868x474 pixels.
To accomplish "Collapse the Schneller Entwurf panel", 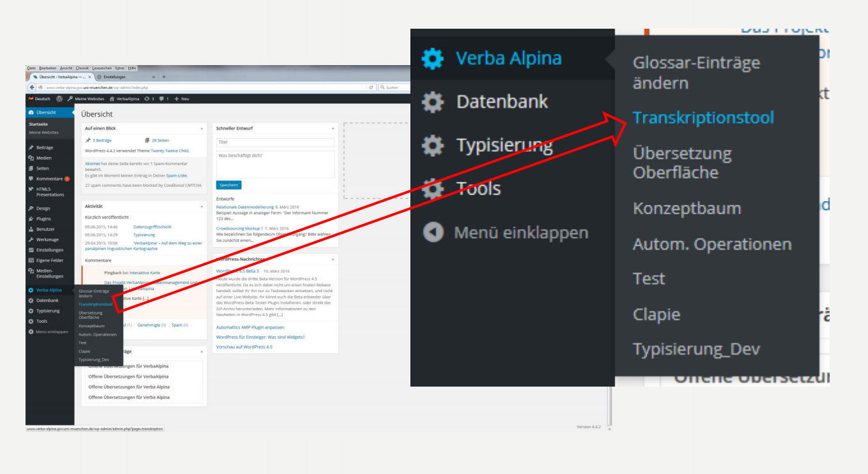I will 333,128.
